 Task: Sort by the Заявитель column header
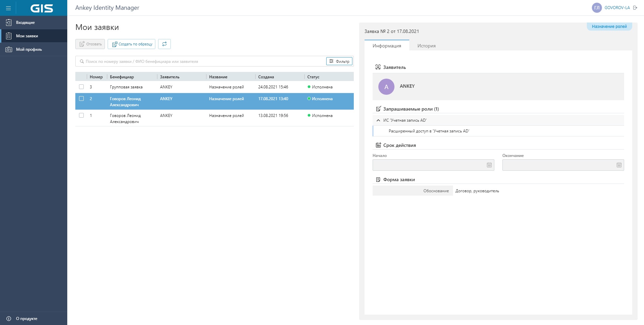[x=170, y=77]
